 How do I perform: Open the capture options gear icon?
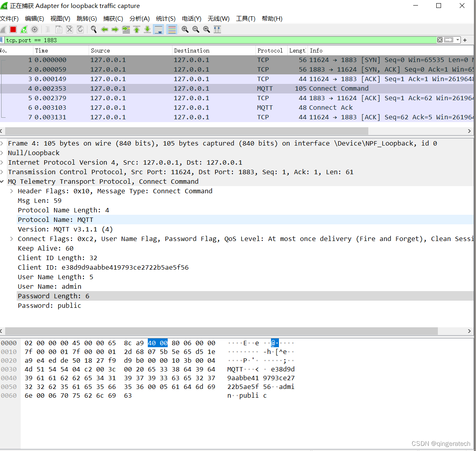[34, 29]
